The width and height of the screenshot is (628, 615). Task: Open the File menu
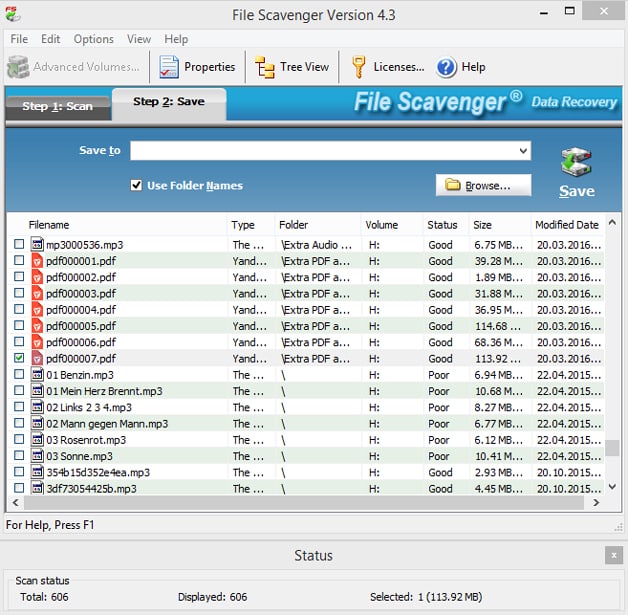coord(19,39)
